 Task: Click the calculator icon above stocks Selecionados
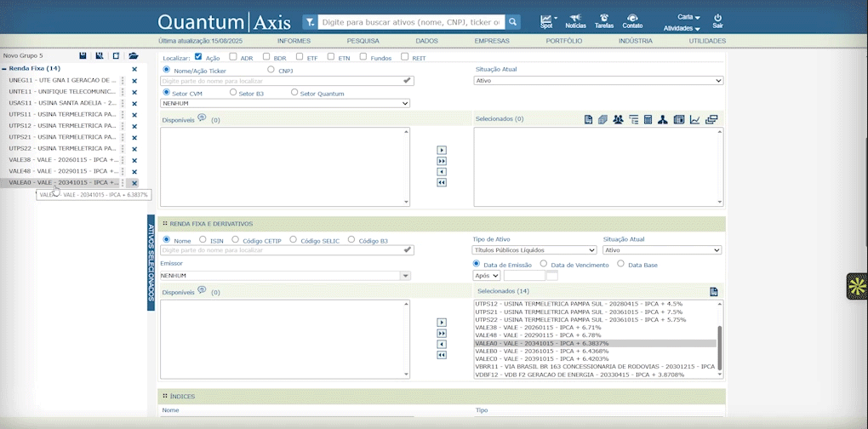tap(648, 119)
